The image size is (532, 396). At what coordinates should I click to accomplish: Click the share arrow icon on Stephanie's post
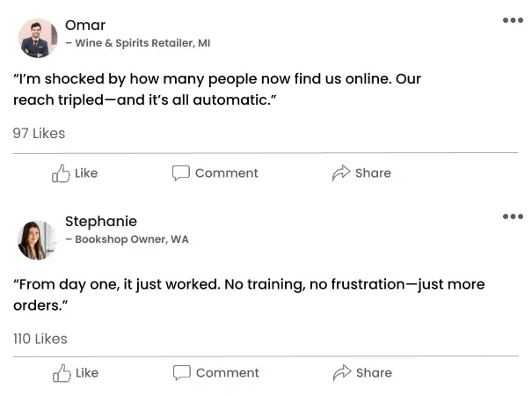click(x=342, y=373)
